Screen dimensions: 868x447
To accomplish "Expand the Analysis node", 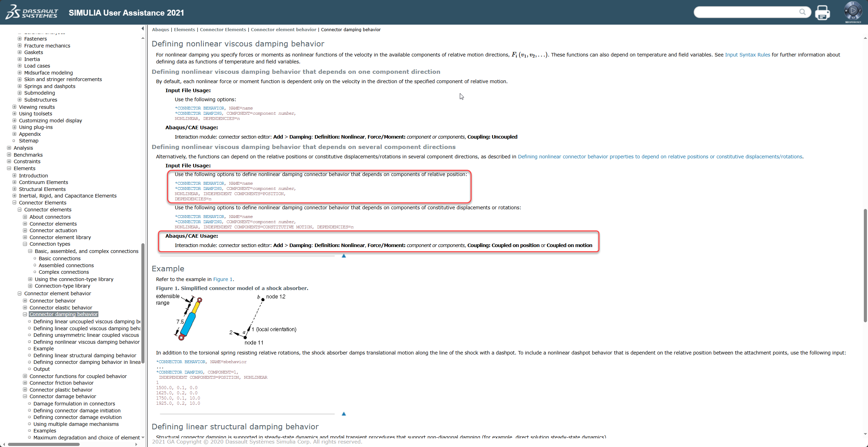I will [x=9, y=148].
